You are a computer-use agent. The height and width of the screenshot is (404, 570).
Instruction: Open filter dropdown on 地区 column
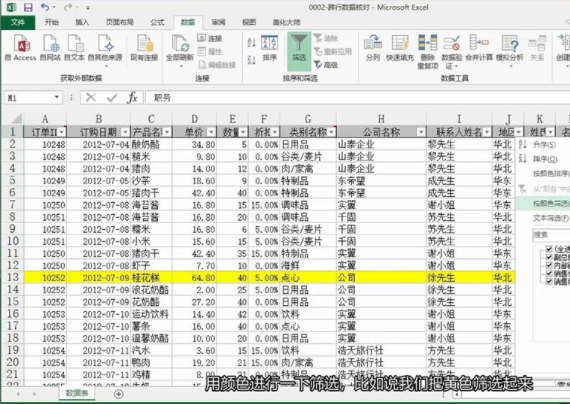pyautogui.click(x=518, y=132)
